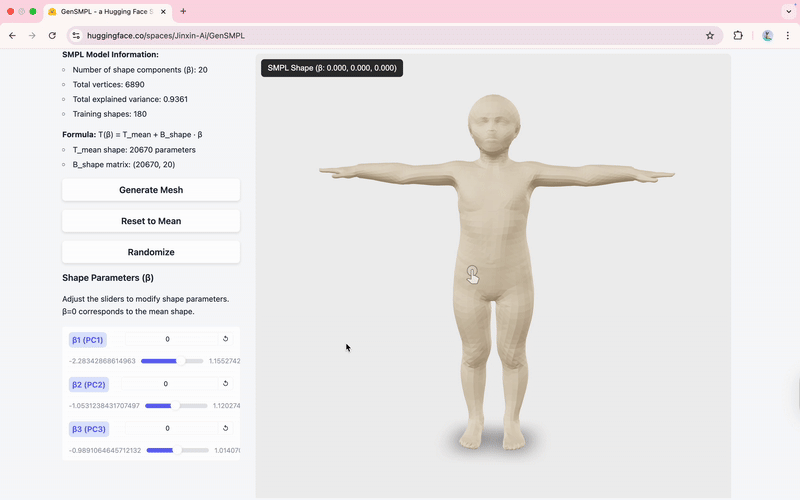
Task: Click β2 minimum value -1.0531238431707497
Action: coord(104,406)
